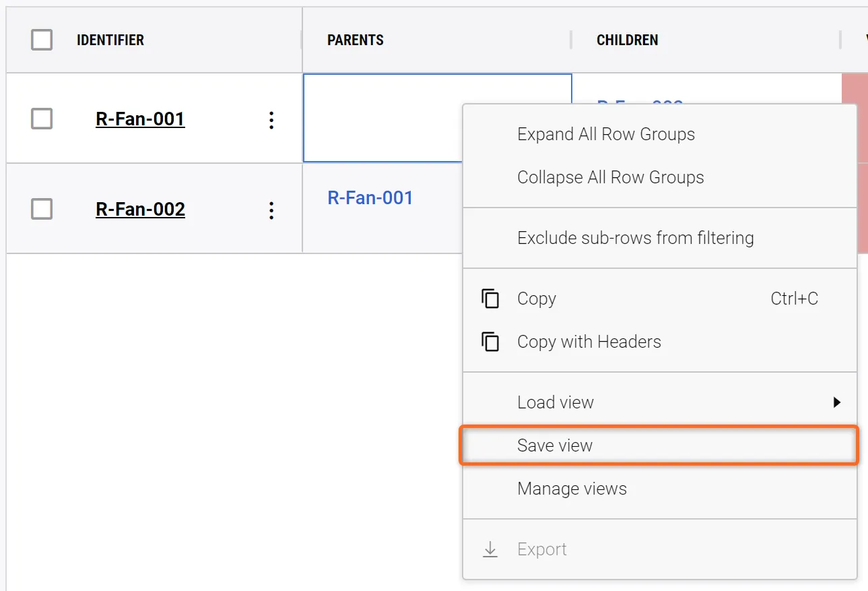Image resolution: width=868 pixels, height=591 pixels.
Task: Click the Export download icon
Action: click(x=491, y=549)
